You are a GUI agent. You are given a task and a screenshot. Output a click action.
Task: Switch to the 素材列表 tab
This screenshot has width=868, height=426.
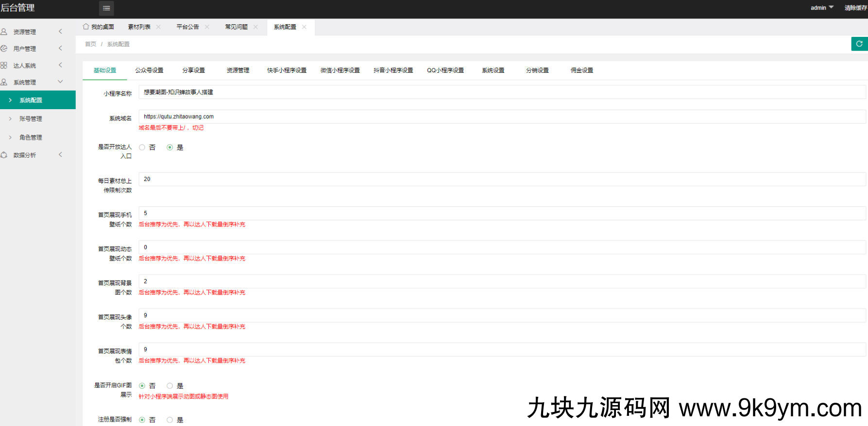[139, 27]
